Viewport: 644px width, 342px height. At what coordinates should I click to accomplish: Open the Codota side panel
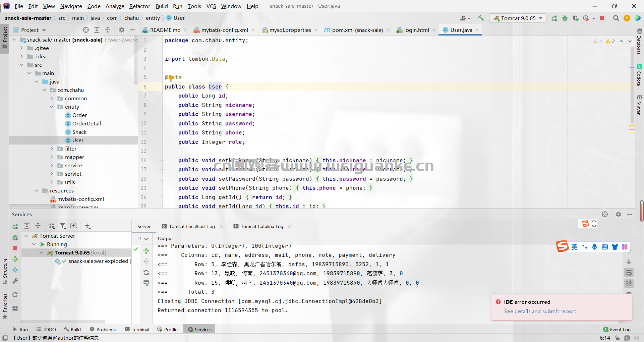point(639,75)
